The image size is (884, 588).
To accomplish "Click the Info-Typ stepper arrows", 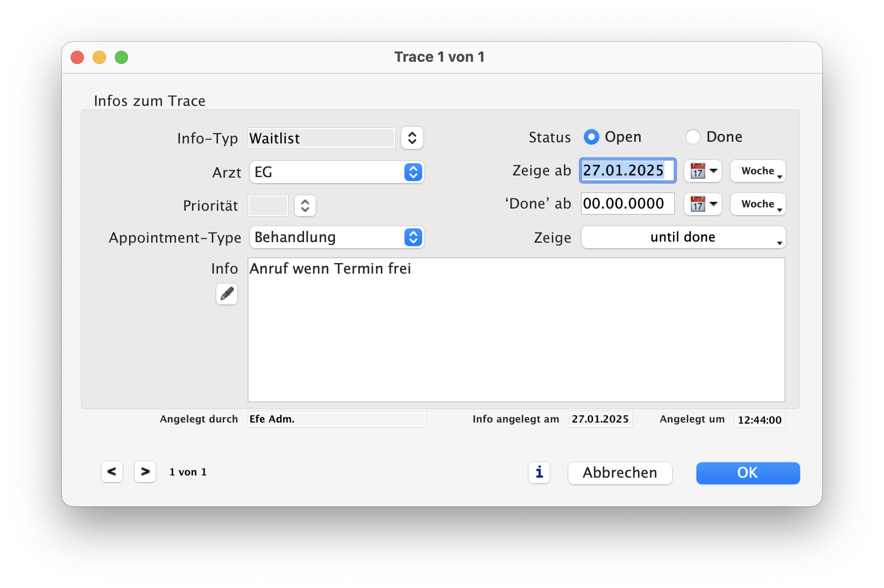I will point(412,138).
